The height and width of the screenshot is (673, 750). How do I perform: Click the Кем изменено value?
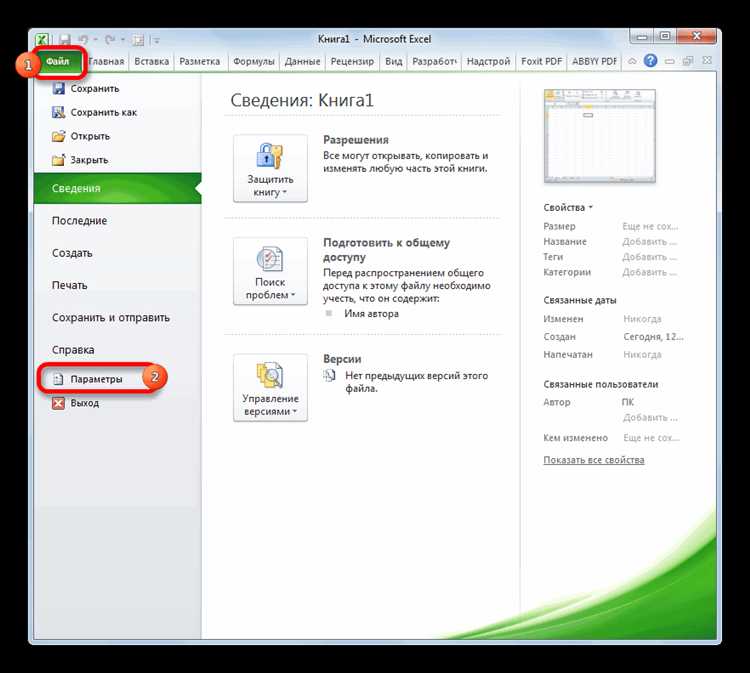[x=651, y=438]
